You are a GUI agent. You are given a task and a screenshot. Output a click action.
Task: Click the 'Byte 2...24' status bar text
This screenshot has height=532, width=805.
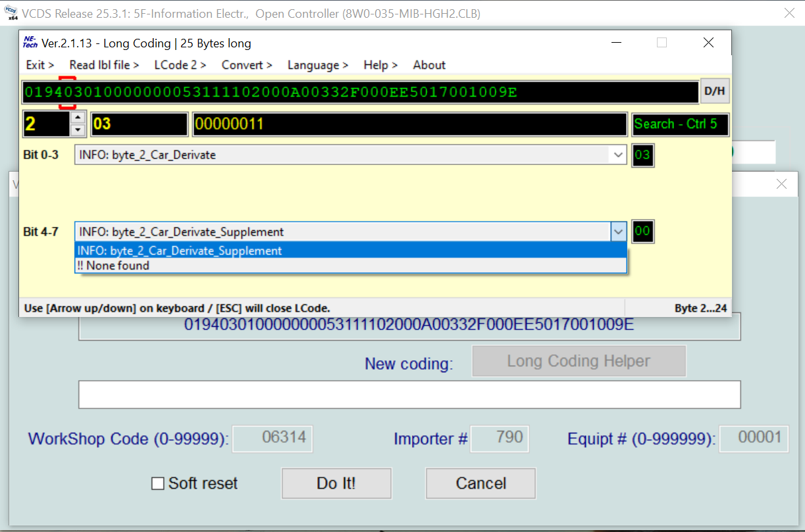pos(701,308)
